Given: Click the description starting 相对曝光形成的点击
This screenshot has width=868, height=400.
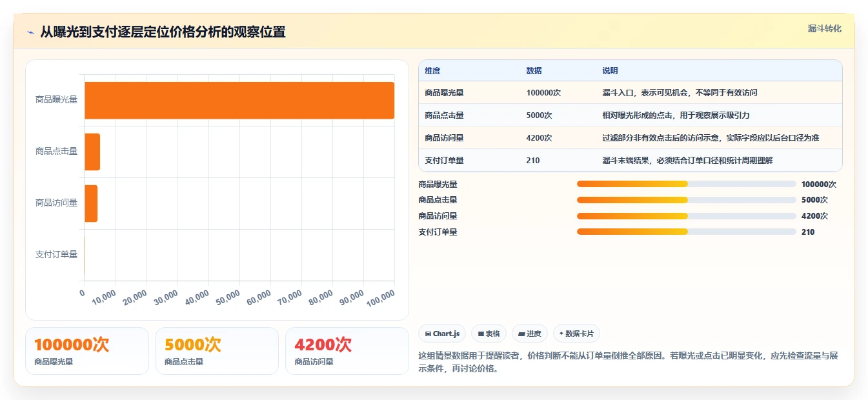Looking at the screenshot, I should (x=676, y=115).
